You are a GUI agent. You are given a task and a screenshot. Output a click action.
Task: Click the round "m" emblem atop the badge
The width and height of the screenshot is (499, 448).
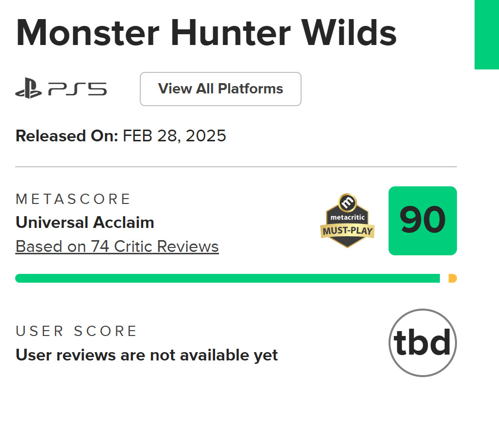(347, 202)
